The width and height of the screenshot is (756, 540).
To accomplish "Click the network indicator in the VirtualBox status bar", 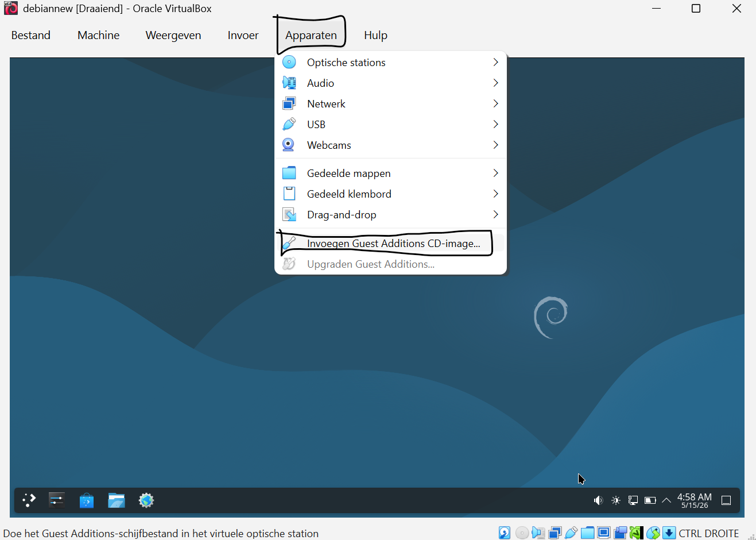I will tap(555, 533).
